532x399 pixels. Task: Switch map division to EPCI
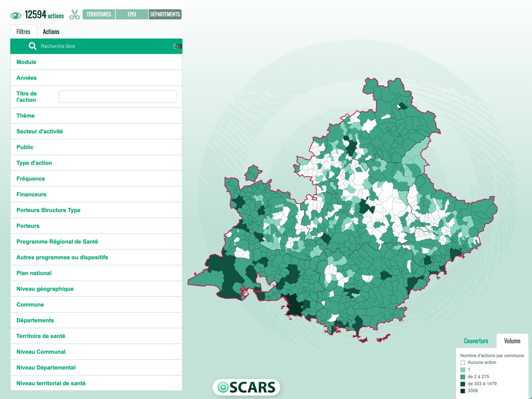[132, 14]
